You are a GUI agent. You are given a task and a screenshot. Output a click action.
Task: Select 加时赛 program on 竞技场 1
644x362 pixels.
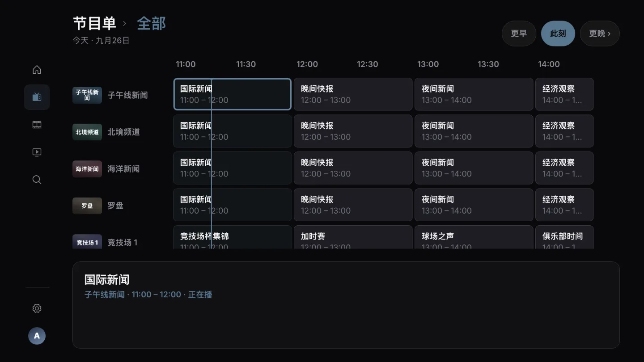point(353,237)
